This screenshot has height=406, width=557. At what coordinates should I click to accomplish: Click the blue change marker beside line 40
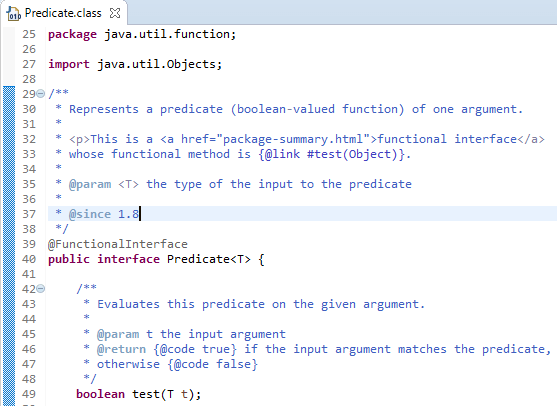(9, 259)
